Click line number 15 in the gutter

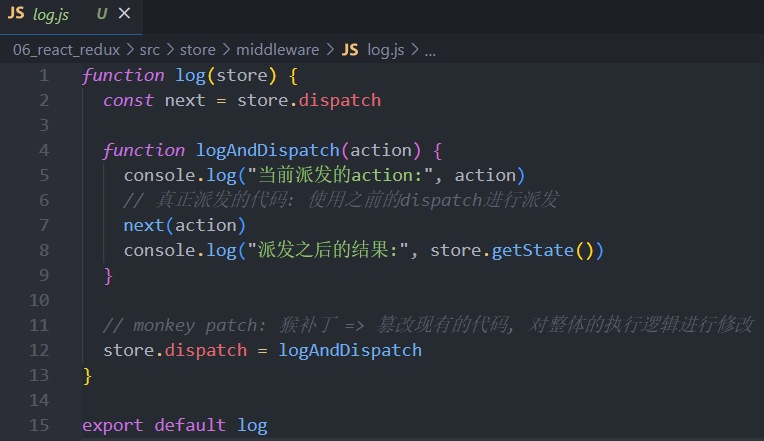coord(39,425)
